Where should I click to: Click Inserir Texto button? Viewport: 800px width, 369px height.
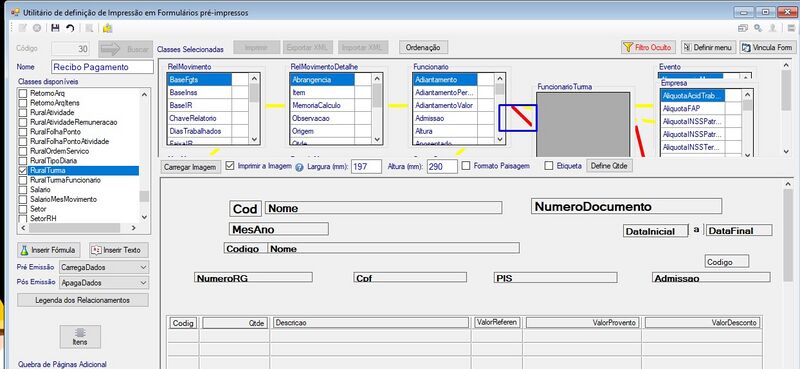[x=119, y=250]
